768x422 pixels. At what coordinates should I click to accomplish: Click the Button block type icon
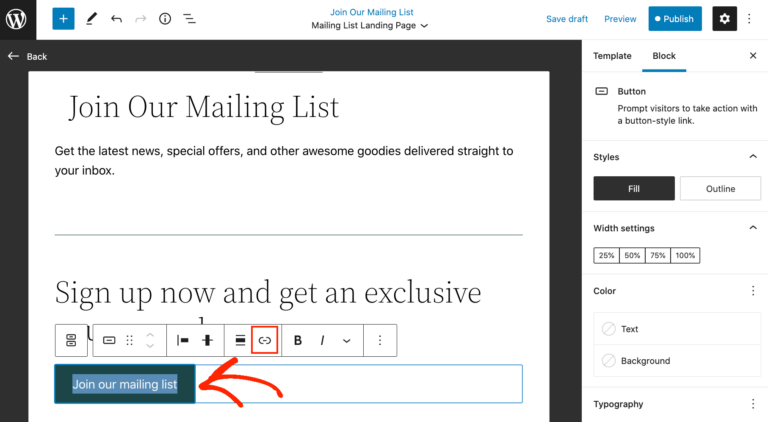coord(109,340)
